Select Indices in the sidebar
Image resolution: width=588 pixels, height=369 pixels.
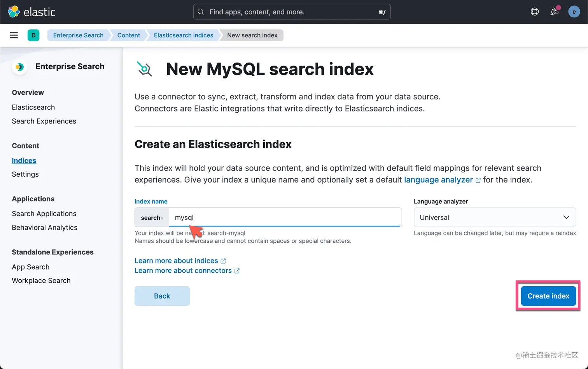[x=24, y=160]
